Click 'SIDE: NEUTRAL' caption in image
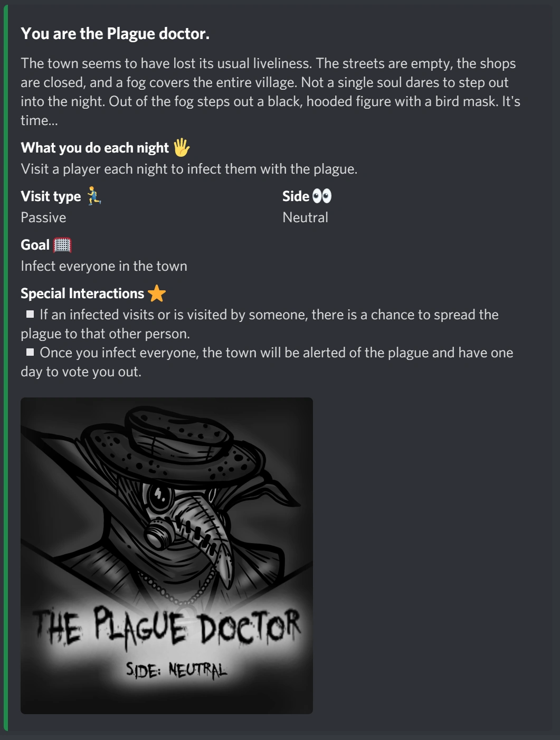This screenshot has width=560, height=740. tap(176, 670)
